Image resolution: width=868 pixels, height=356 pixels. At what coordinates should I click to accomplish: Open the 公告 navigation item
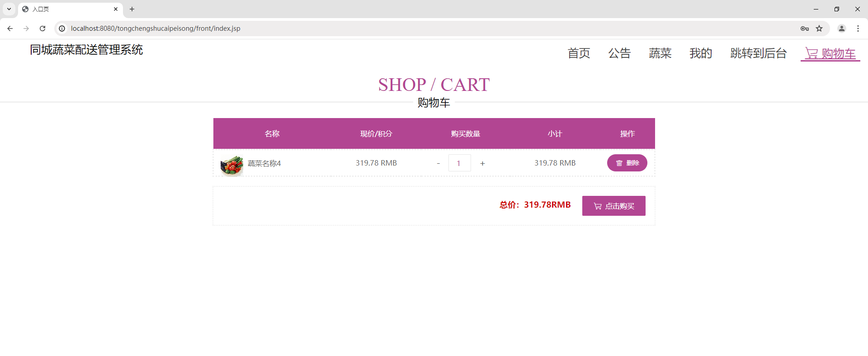click(620, 53)
